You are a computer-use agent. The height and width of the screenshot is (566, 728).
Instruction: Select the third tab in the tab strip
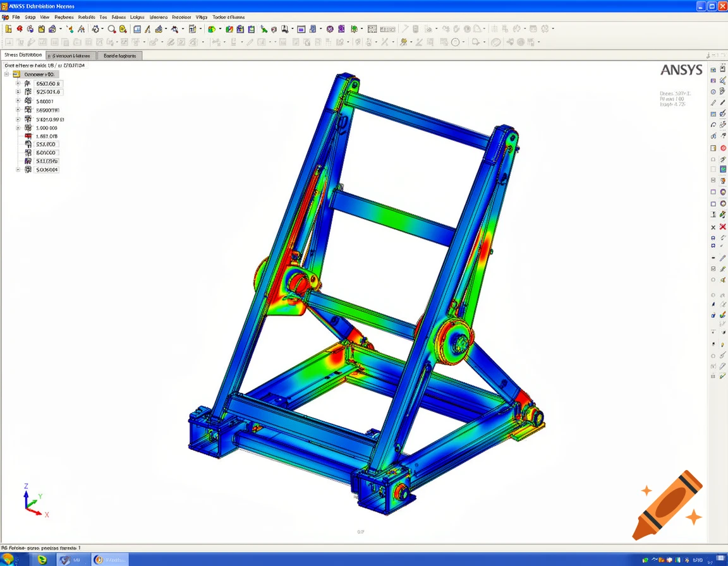coord(120,56)
